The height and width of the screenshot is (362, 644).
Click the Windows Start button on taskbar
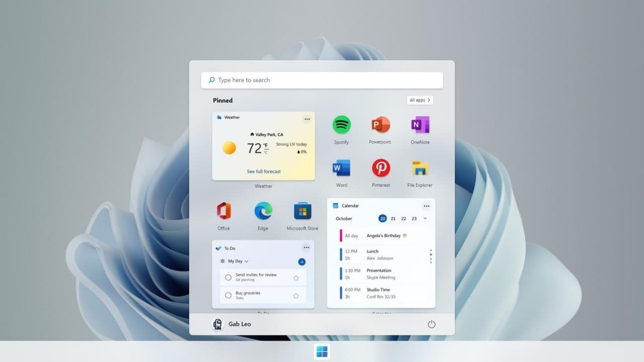pyautogui.click(x=322, y=351)
